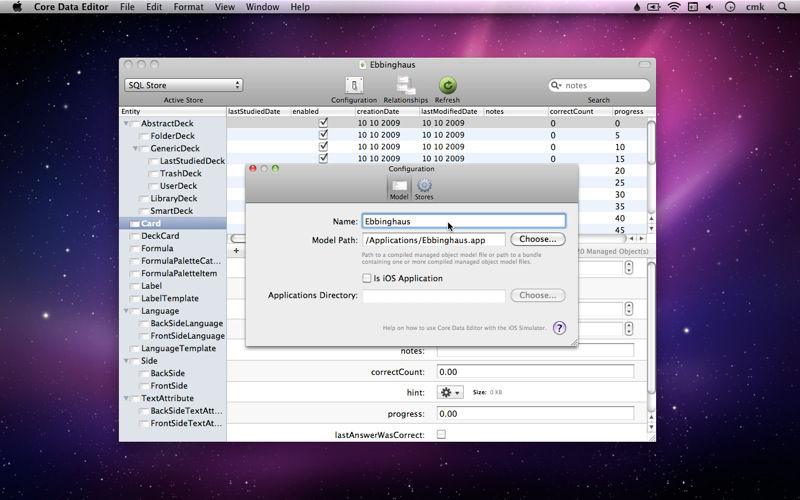Open the Window menu
This screenshot has width=800, height=500.
262,7
